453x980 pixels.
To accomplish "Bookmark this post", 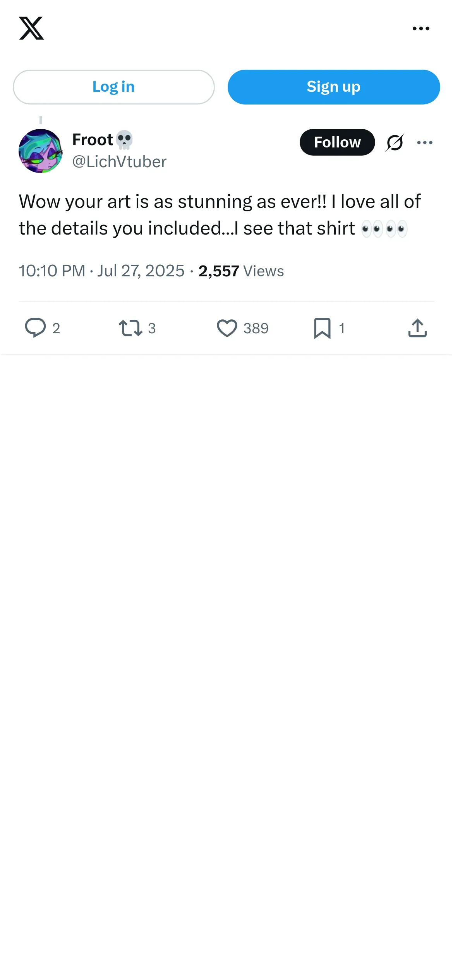I will tap(322, 328).
